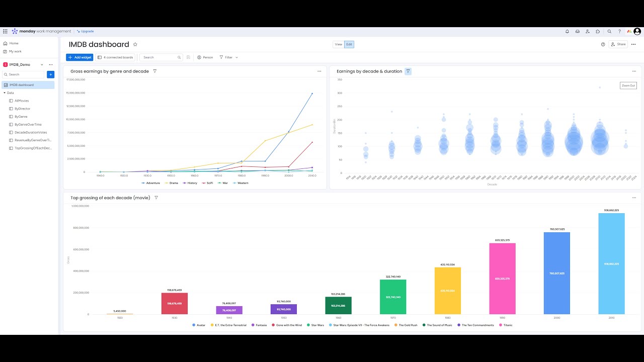Click the Add widget button
This screenshot has height=362, width=644.
(79, 57)
